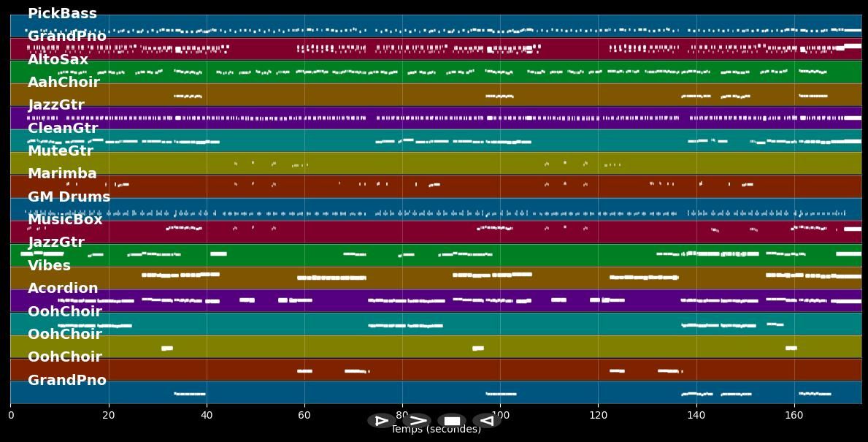Click the MuteGtr track label

[61, 151]
